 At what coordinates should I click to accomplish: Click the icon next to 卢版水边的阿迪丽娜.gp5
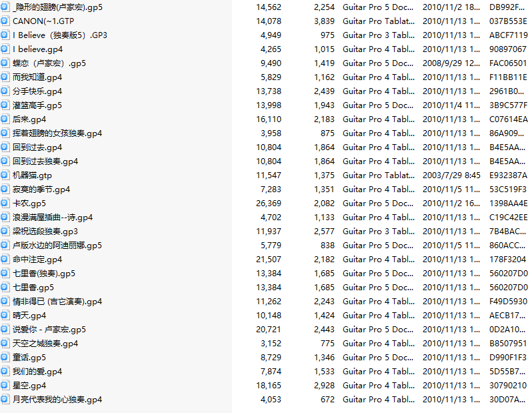point(5,246)
